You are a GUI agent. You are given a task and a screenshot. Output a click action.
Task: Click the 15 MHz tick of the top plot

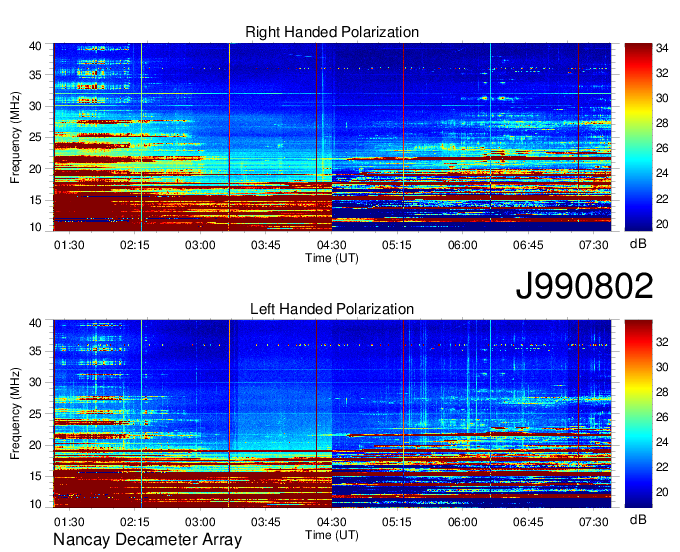pos(36,200)
